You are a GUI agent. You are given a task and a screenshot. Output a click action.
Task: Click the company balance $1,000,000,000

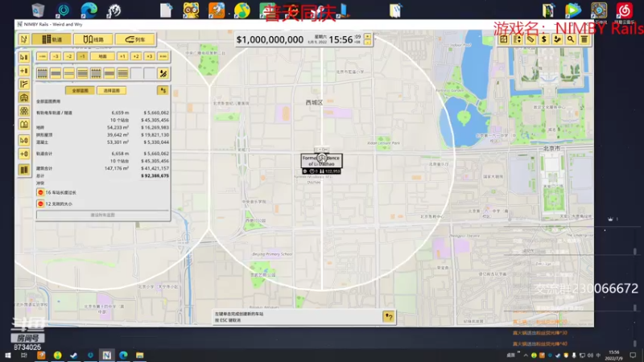pos(270,39)
